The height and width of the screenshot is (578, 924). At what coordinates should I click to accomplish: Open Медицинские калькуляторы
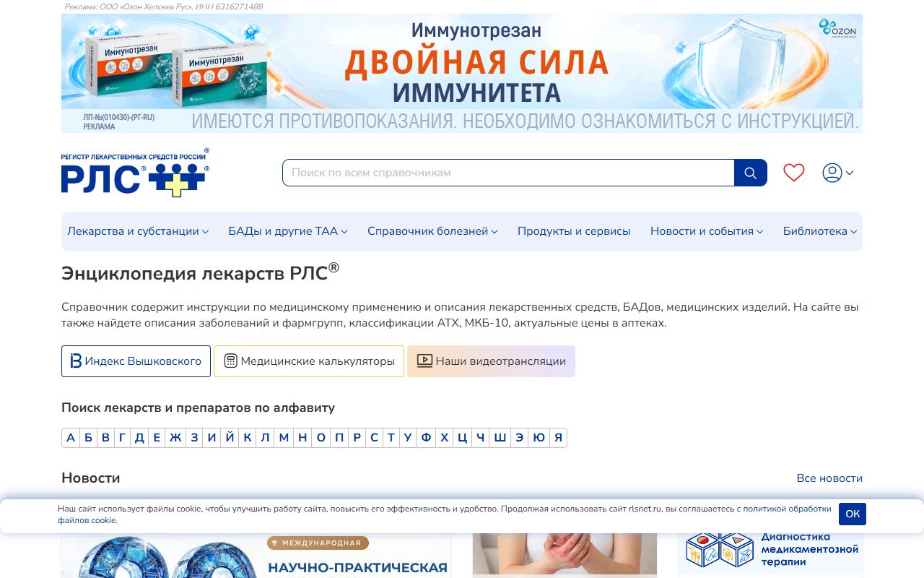click(x=309, y=361)
